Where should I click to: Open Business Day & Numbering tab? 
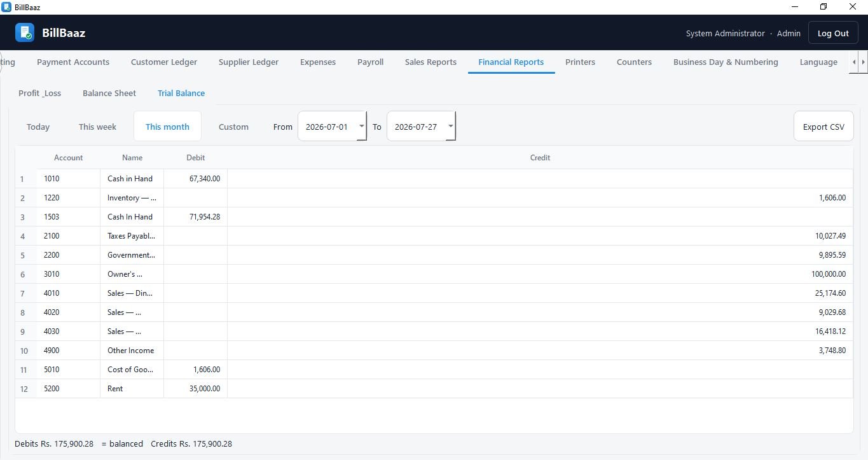726,62
